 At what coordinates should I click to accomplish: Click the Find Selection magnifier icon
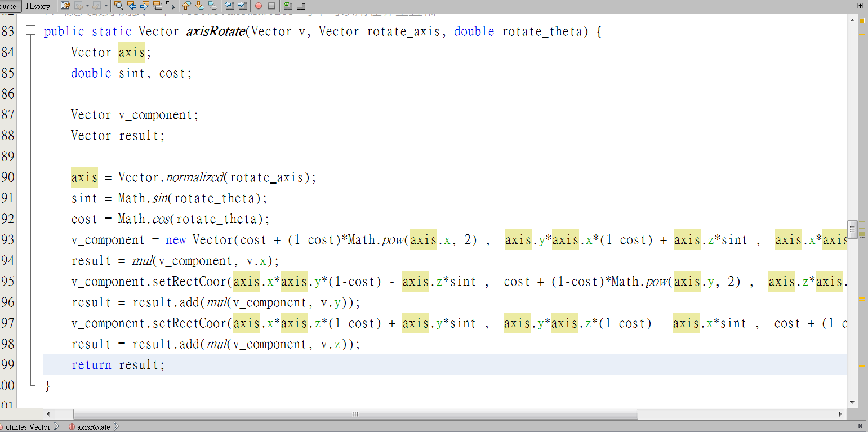[118, 6]
